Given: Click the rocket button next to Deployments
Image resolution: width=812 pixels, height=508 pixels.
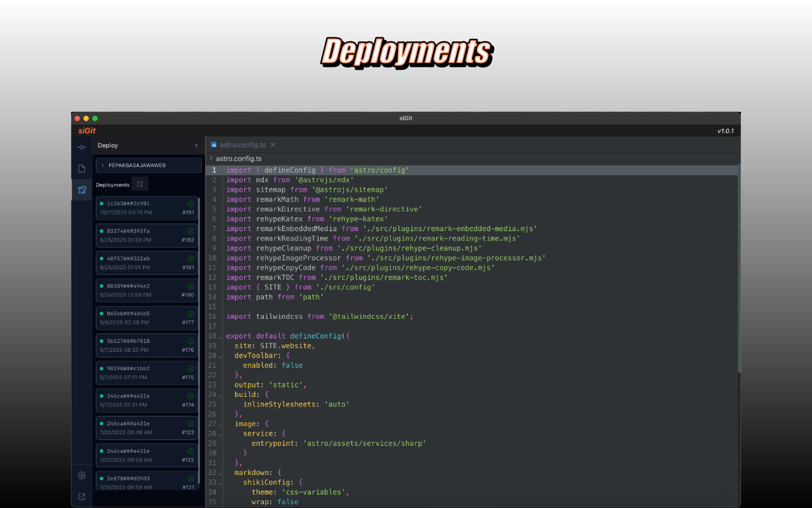Looking at the screenshot, I should pos(140,184).
